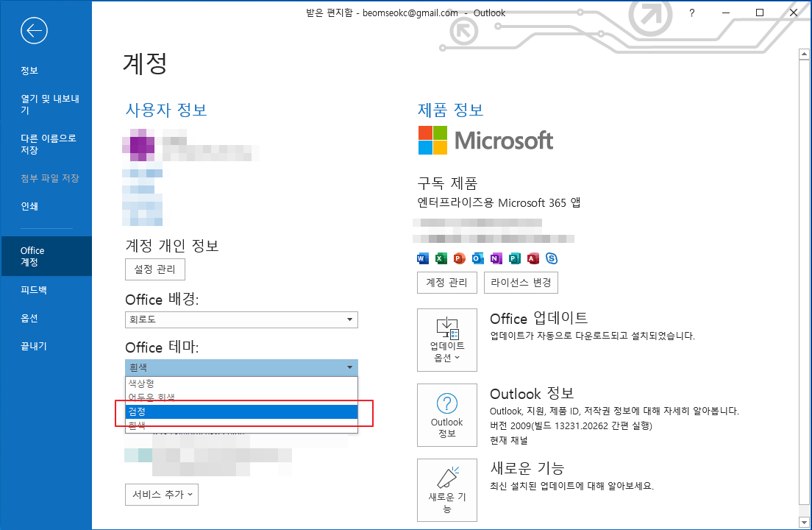Click scrollbar down arrow
The width and height of the screenshot is (812, 530).
click(804, 521)
